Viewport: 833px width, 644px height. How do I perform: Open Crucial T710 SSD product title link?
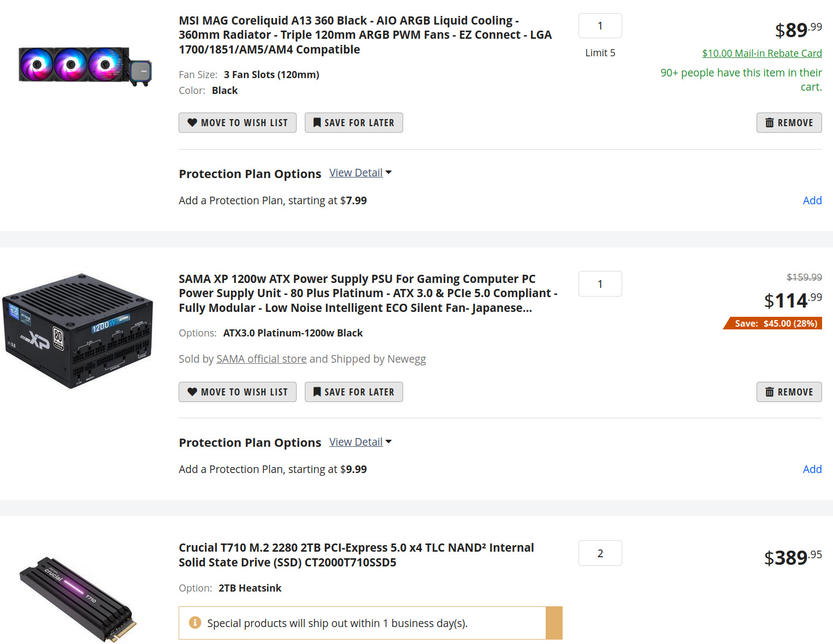356,555
